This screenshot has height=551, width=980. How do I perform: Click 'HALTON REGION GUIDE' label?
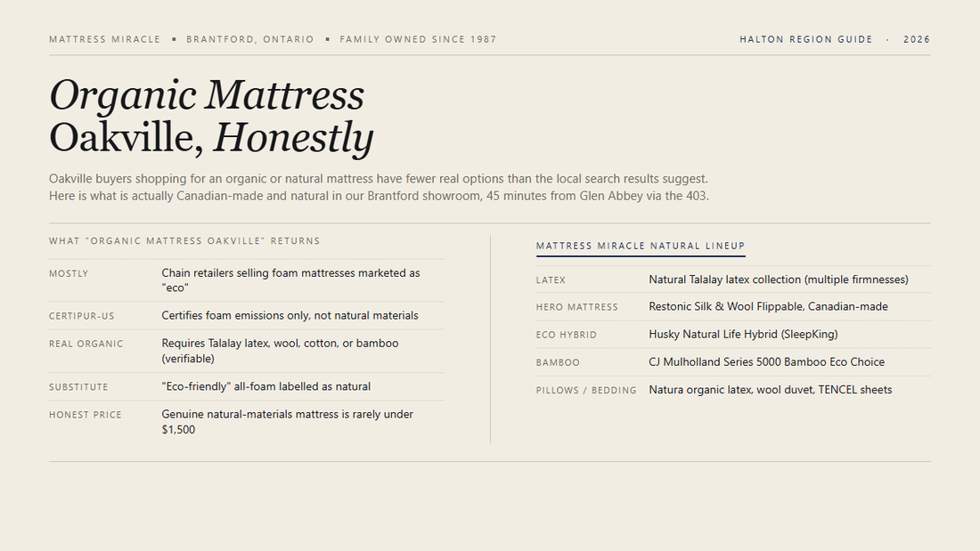805,39
